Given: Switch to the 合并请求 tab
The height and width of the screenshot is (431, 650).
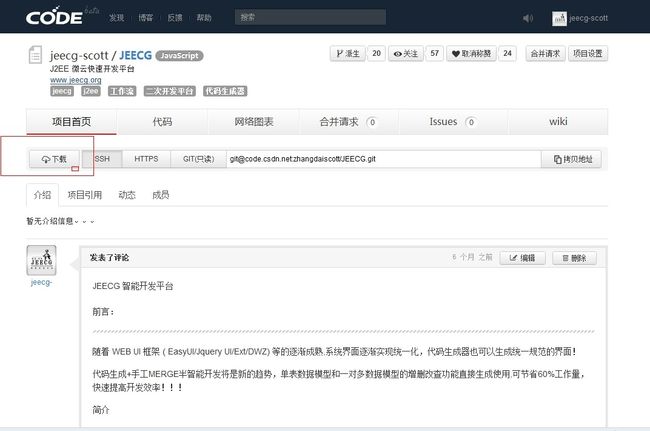Looking at the screenshot, I should coord(349,122).
